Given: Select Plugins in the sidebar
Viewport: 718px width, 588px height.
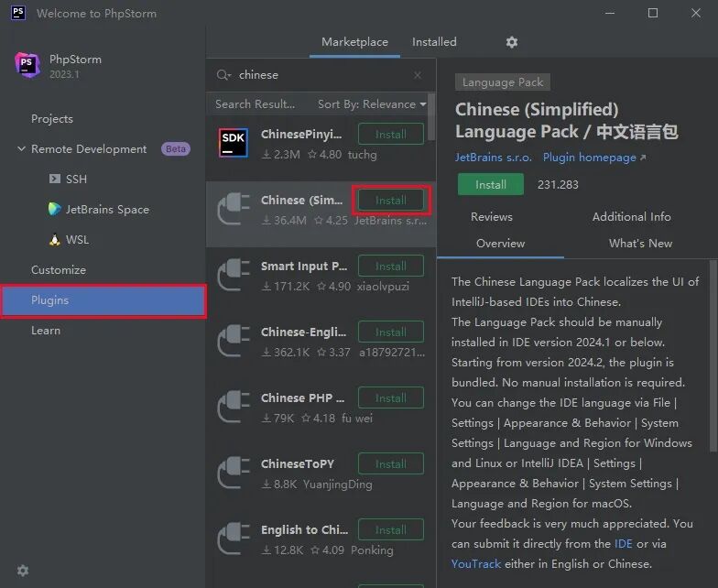Looking at the screenshot, I should point(103,300).
